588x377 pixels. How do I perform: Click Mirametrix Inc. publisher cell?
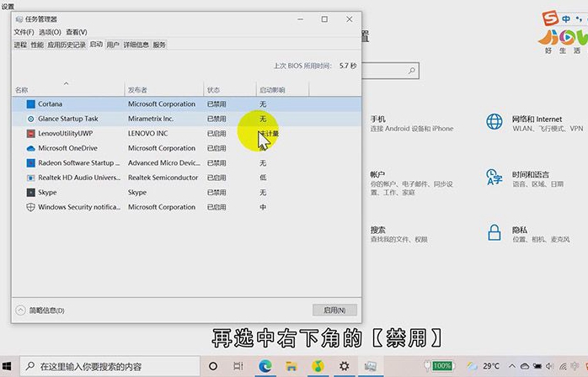tap(151, 119)
